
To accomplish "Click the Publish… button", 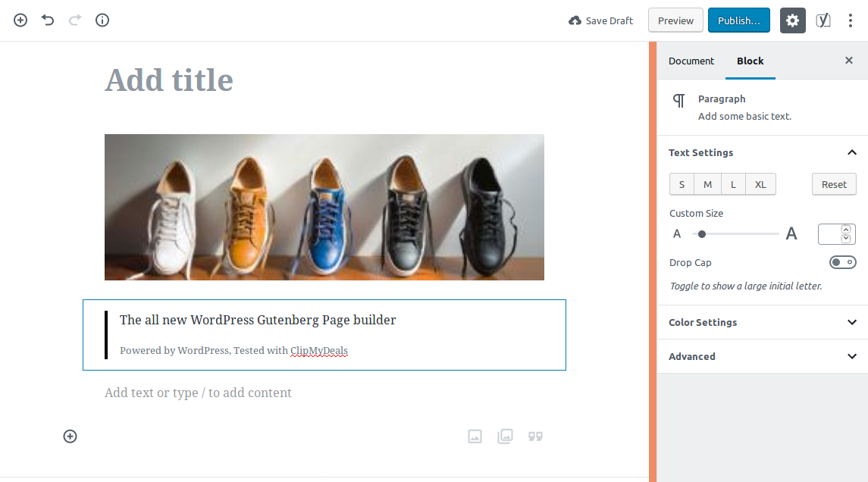I will click(x=739, y=20).
